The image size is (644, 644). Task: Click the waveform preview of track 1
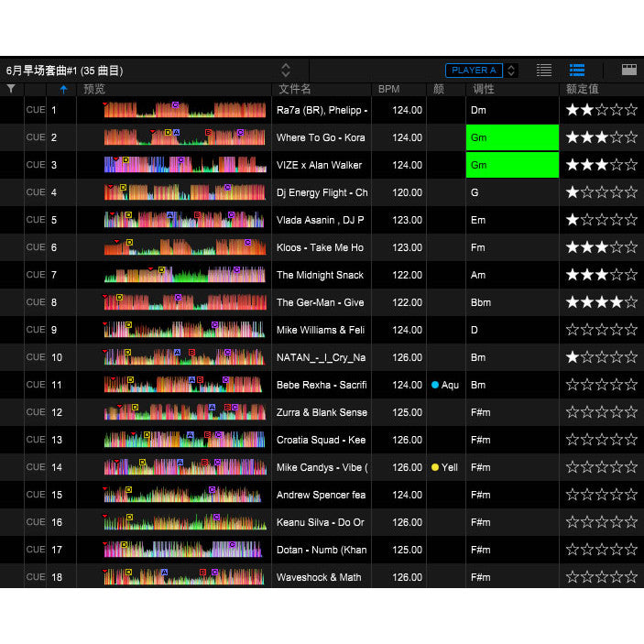(x=184, y=110)
